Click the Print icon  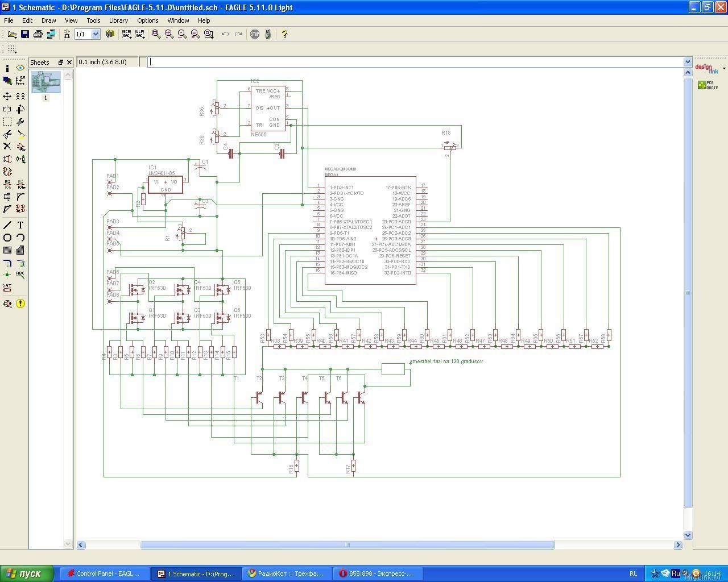click(x=38, y=34)
